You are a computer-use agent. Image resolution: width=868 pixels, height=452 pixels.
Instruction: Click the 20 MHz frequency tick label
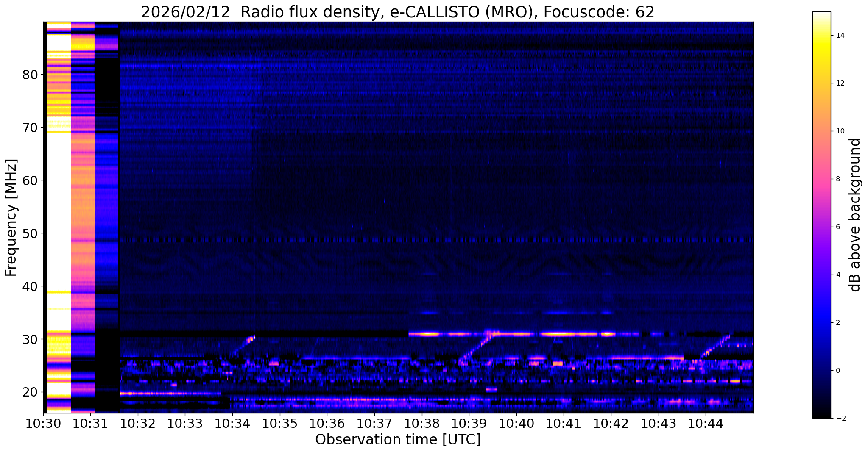pyautogui.click(x=30, y=392)
